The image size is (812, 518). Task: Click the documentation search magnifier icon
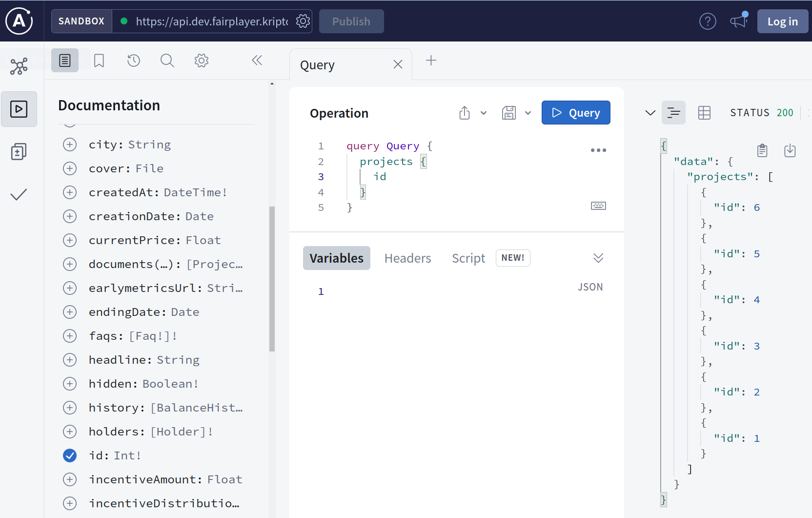[x=167, y=61]
